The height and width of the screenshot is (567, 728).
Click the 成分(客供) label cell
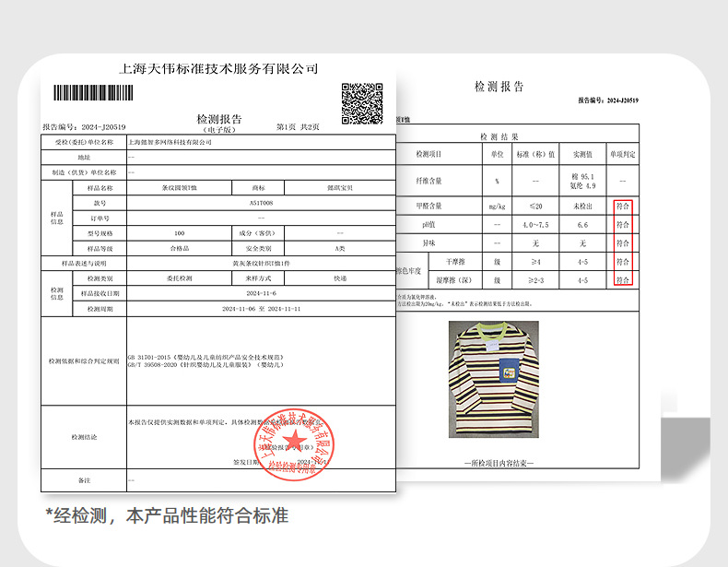tap(258, 233)
